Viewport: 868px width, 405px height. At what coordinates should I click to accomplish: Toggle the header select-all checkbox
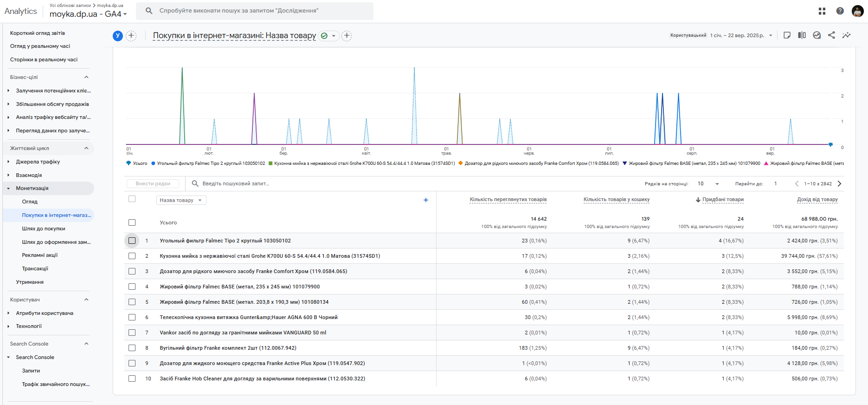pos(132,199)
